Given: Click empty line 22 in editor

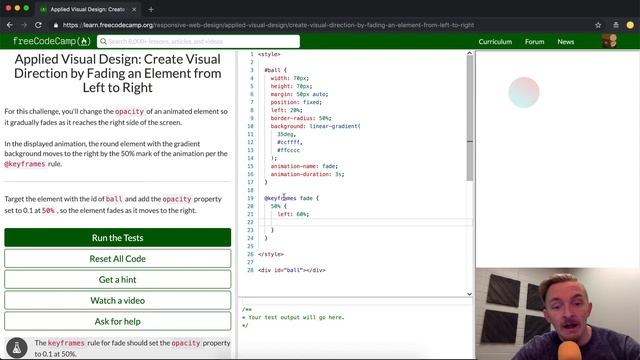Looking at the screenshot, I should (364, 222).
